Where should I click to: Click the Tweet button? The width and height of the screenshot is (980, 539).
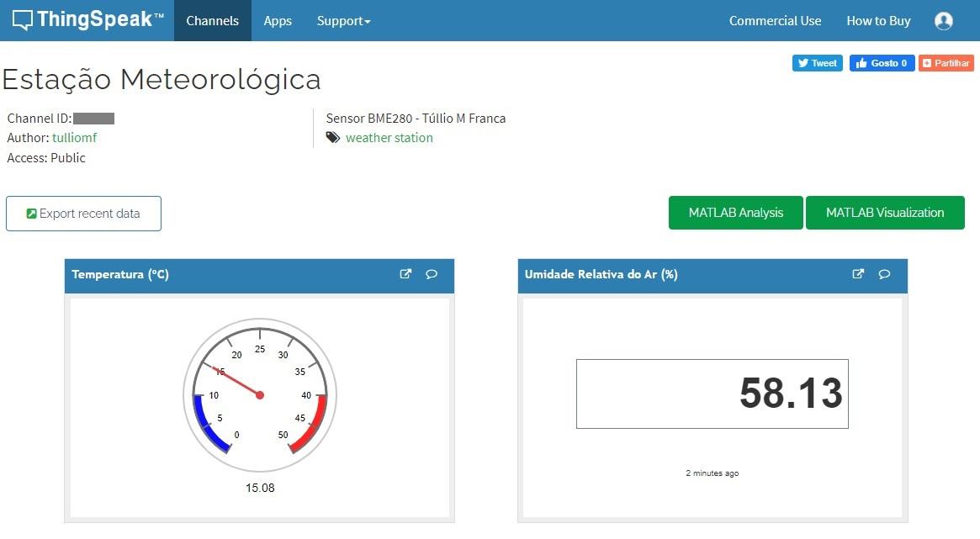click(x=818, y=63)
